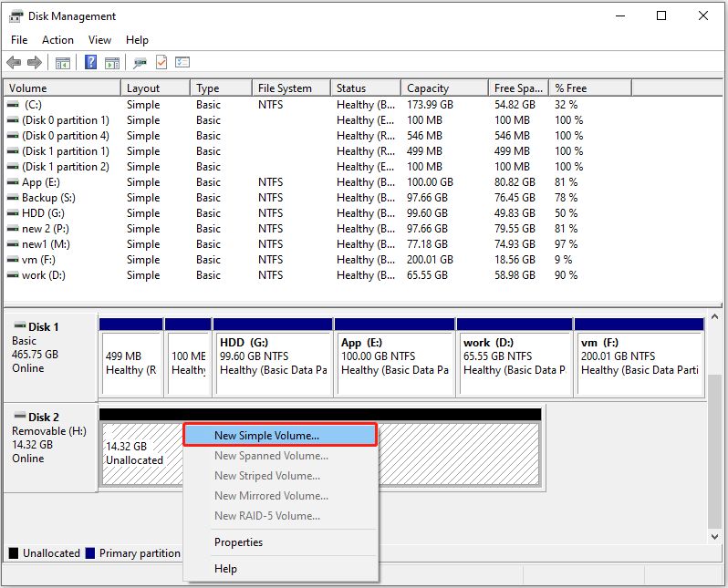Click the Settings list view toolbar icon
The height and width of the screenshot is (588, 728).
[182, 62]
